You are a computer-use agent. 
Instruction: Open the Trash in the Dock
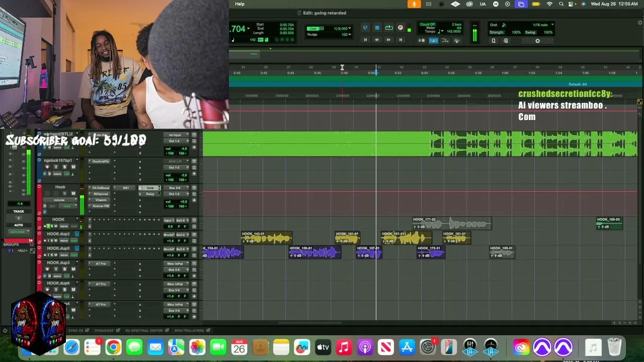(x=614, y=347)
